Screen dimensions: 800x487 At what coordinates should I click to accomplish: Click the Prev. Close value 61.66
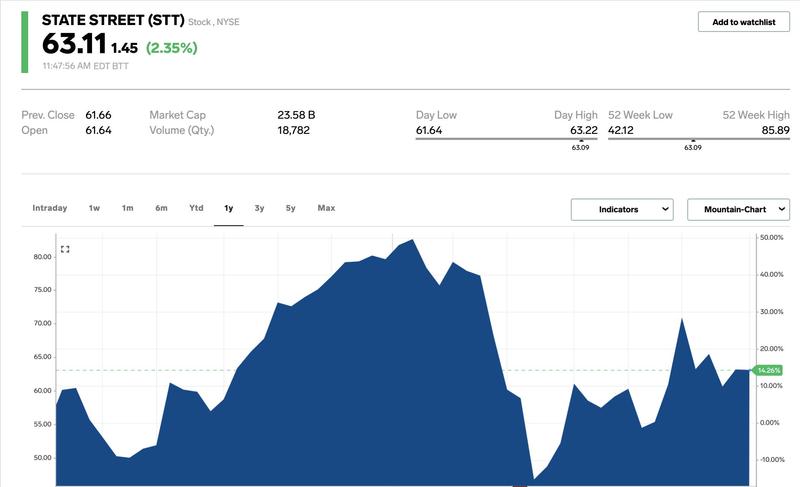pos(98,115)
